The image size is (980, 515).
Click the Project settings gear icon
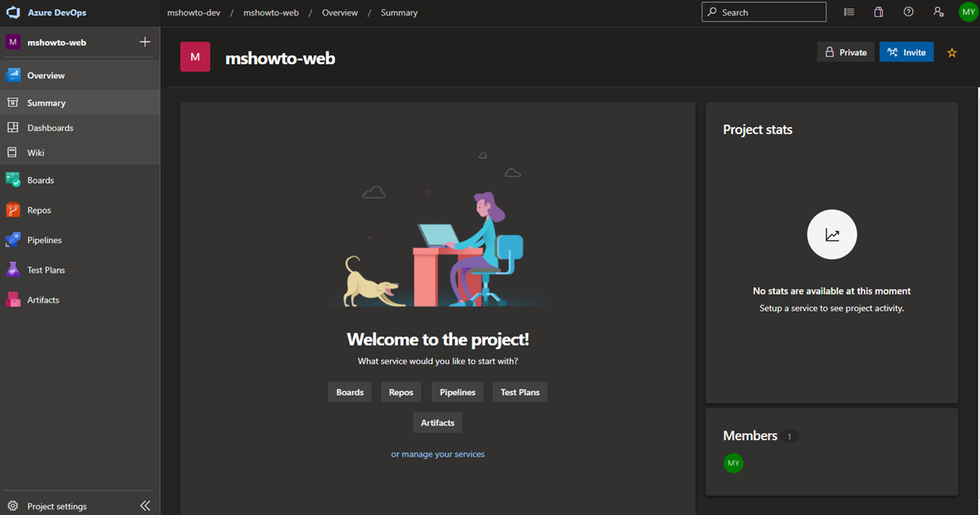tap(12, 506)
